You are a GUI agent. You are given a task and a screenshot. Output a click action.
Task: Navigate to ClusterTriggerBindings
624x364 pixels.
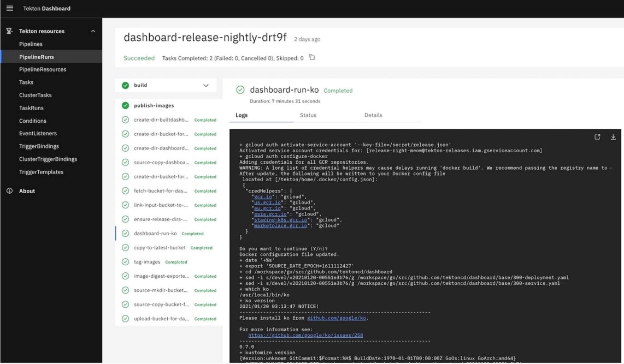coord(48,159)
